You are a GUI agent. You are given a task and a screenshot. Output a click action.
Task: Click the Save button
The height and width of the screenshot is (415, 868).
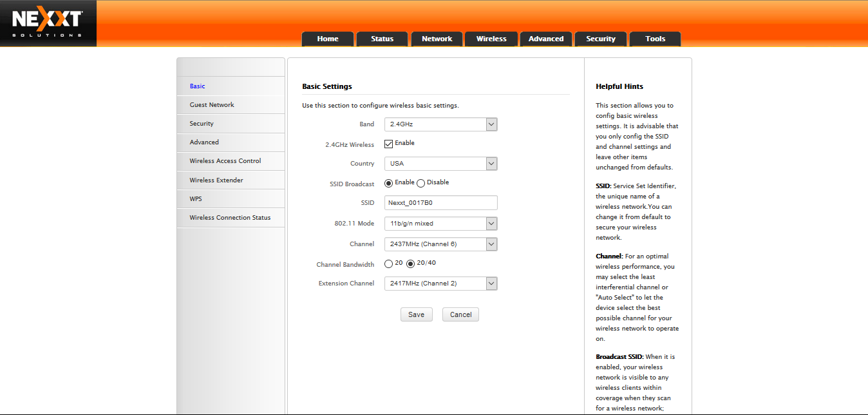[x=416, y=314]
